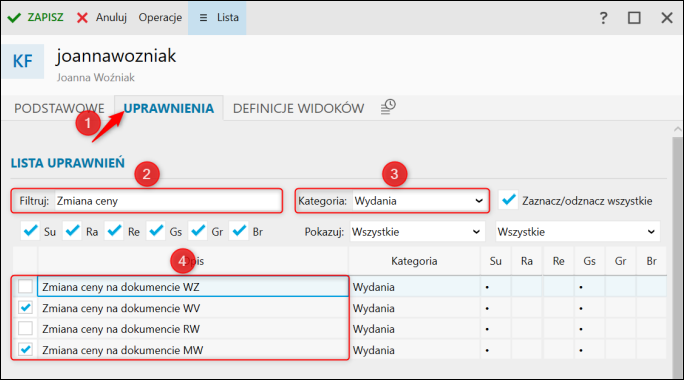Switch to the PODSTAWOWE tab
This screenshot has height=380, width=684.
tap(59, 108)
